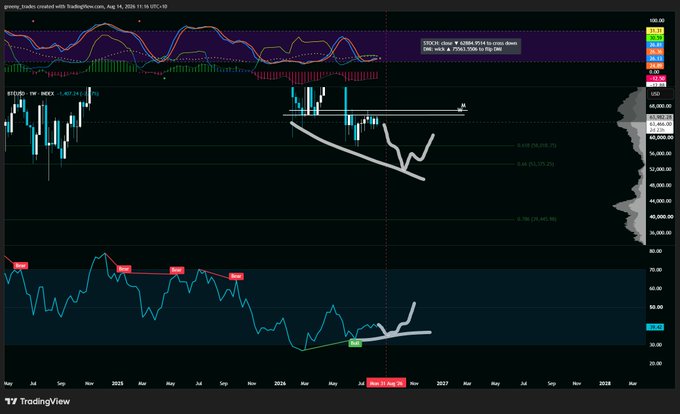
Task: Select the rightmost Bear label near Sep 2025
Action: (235, 276)
